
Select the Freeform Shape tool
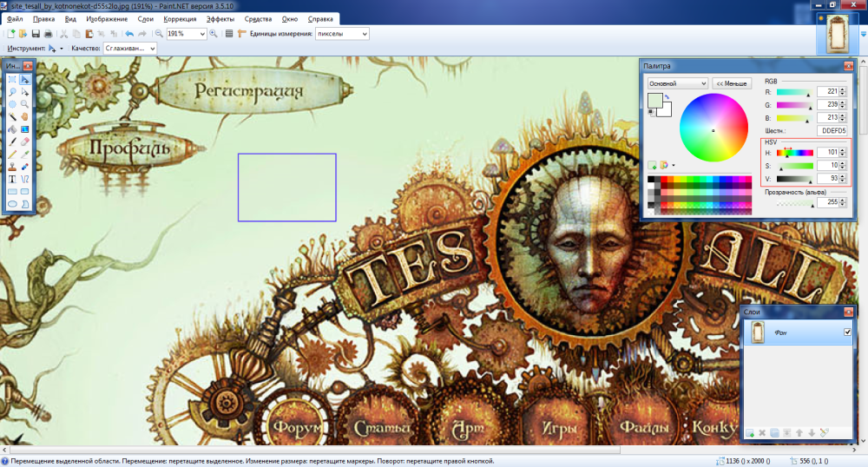pos(25,204)
